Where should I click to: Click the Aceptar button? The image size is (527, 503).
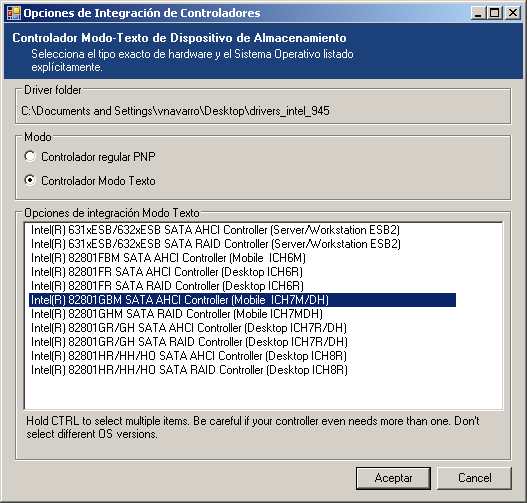393,478
